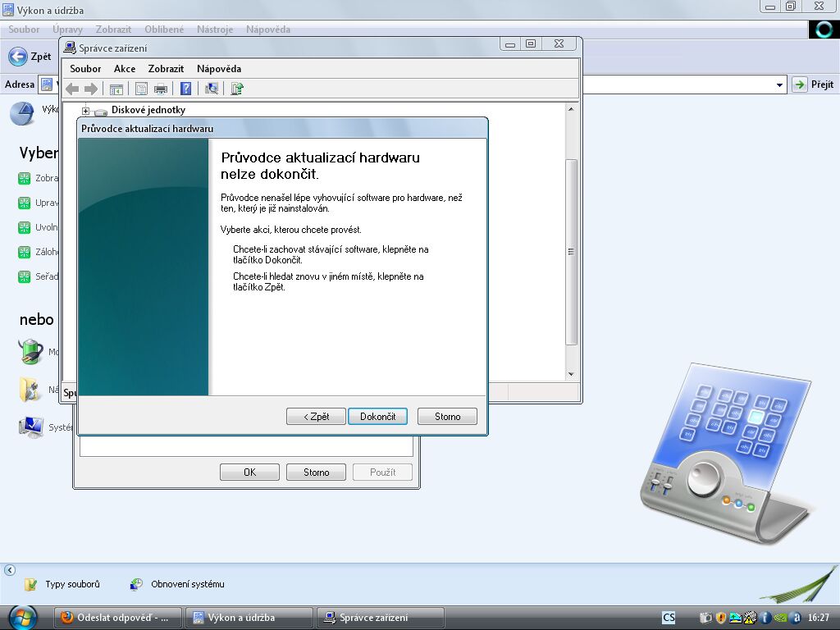Click back arrow icon in Správce zařízení toolbar
Screen dimensions: 840x630
coord(72,89)
